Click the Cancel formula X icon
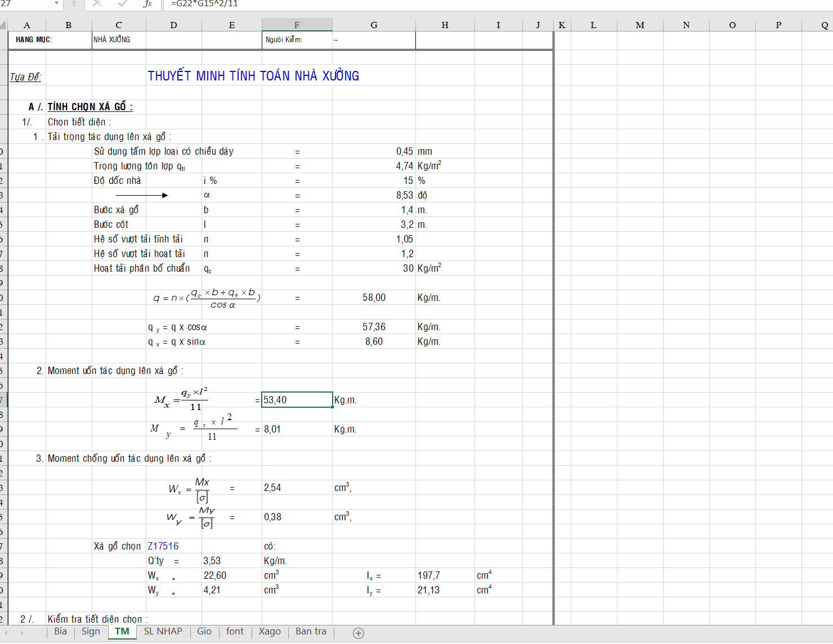Screen dimensions: 833x644 [x=97, y=4]
